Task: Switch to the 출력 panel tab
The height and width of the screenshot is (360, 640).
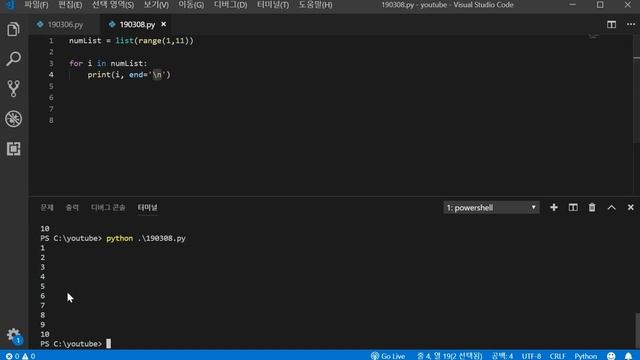Action: point(72,207)
